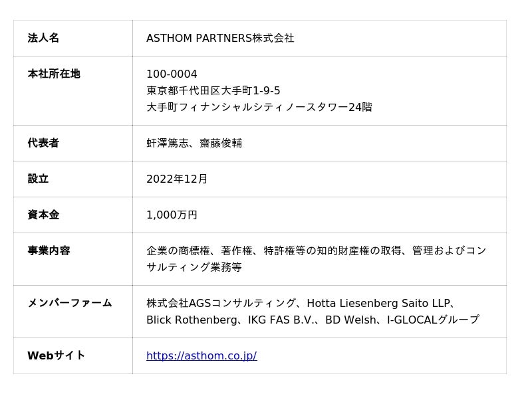Click the 法人名 row label
The width and height of the screenshot is (532, 394).
point(43,39)
